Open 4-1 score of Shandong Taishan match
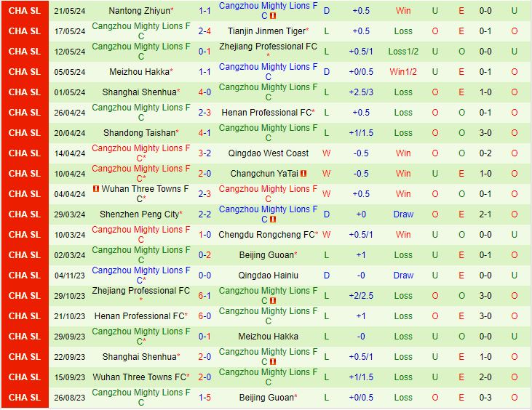 (205, 133)
